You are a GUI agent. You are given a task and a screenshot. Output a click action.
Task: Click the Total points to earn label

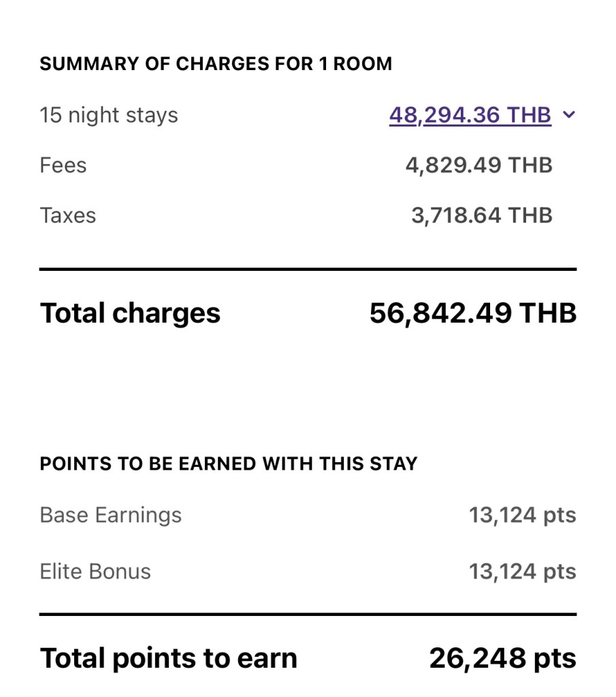click(x=169, y=658)
